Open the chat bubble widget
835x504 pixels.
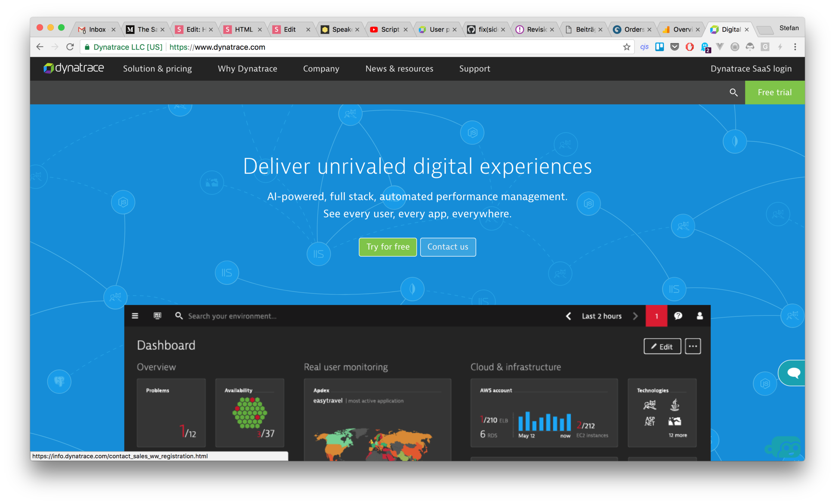(x=793, y=373)
